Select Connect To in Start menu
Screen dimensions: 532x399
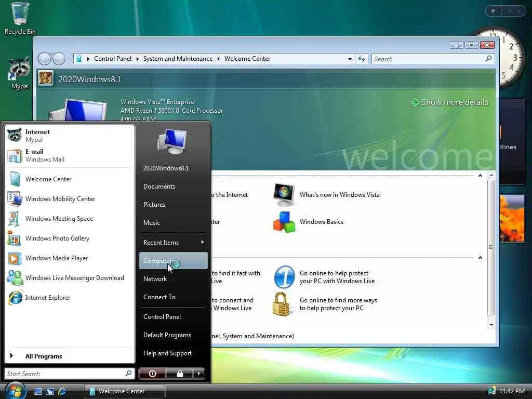(x=173, y=297)
